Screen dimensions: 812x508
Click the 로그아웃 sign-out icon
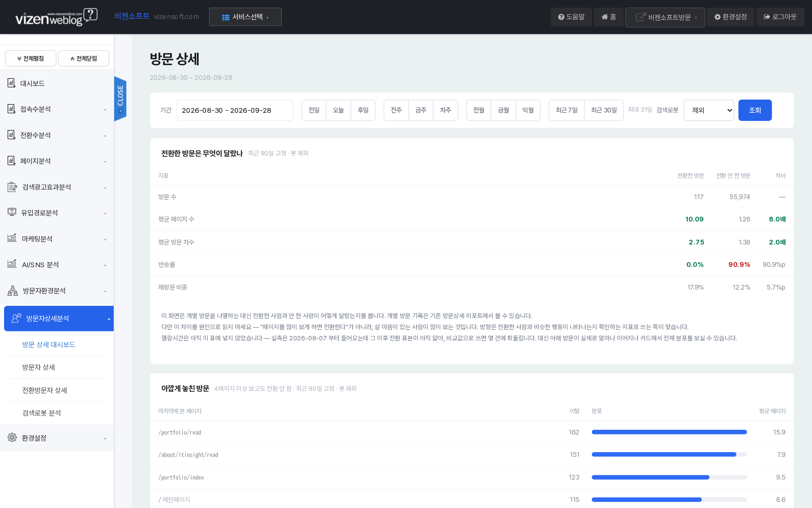767,17
